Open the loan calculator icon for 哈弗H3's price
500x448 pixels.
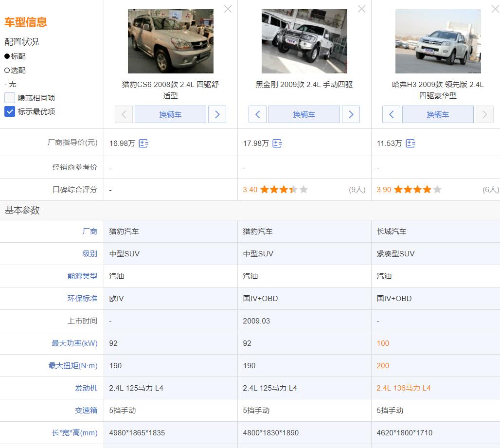pyautogui.click(x=411, y=143)
